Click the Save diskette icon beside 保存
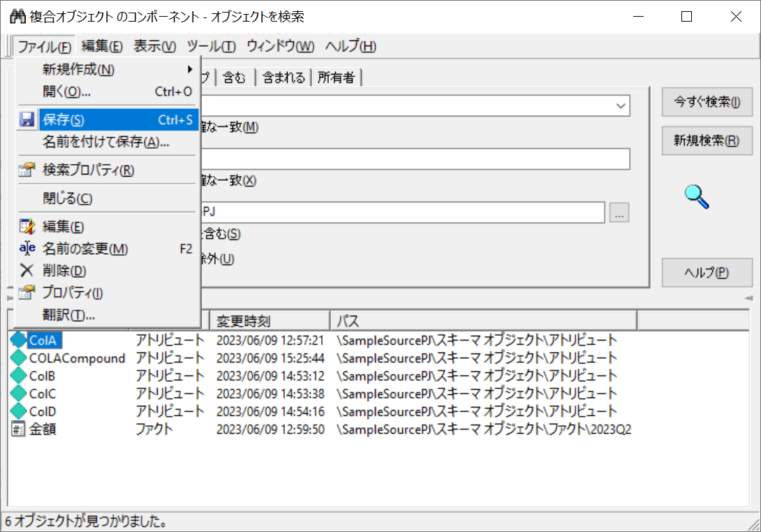 [x=27, y=119]
